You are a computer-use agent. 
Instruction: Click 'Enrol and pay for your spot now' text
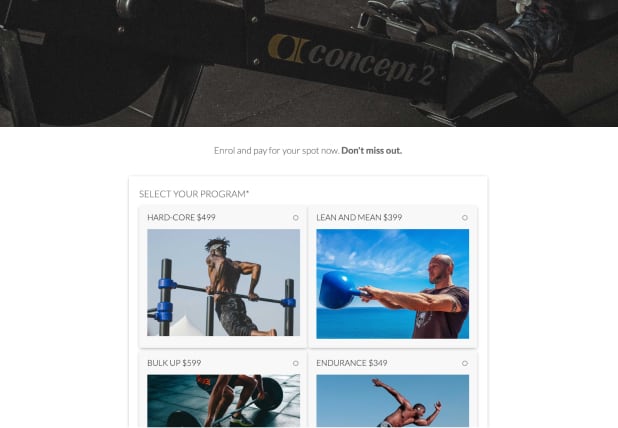coord(277,151)
